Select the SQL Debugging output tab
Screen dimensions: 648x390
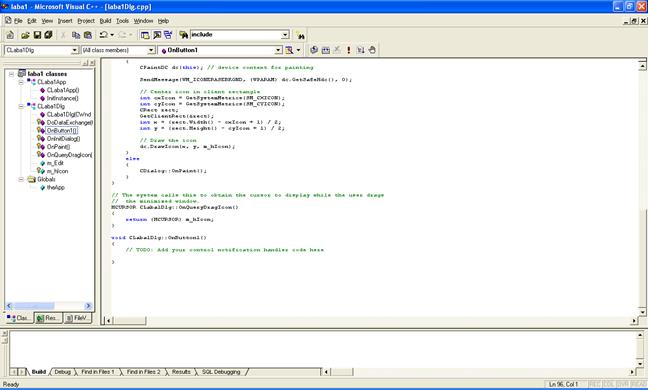[221, 372]
